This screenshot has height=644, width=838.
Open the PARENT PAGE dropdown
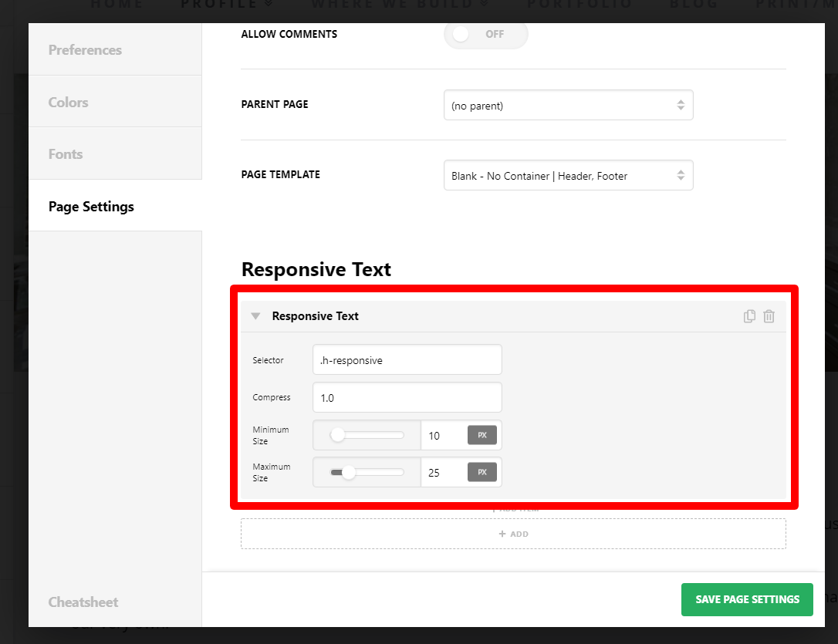coord(568,105)
